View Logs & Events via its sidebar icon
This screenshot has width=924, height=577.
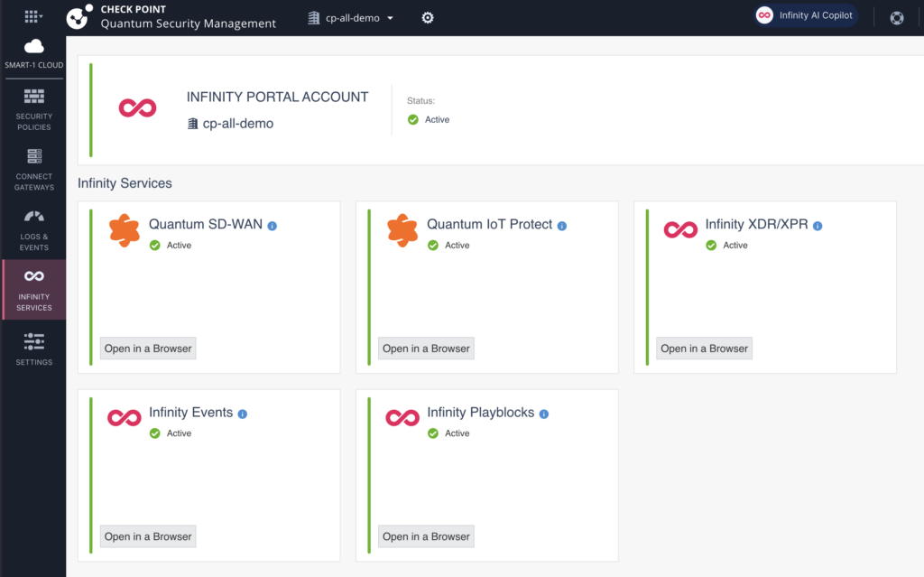33,216
